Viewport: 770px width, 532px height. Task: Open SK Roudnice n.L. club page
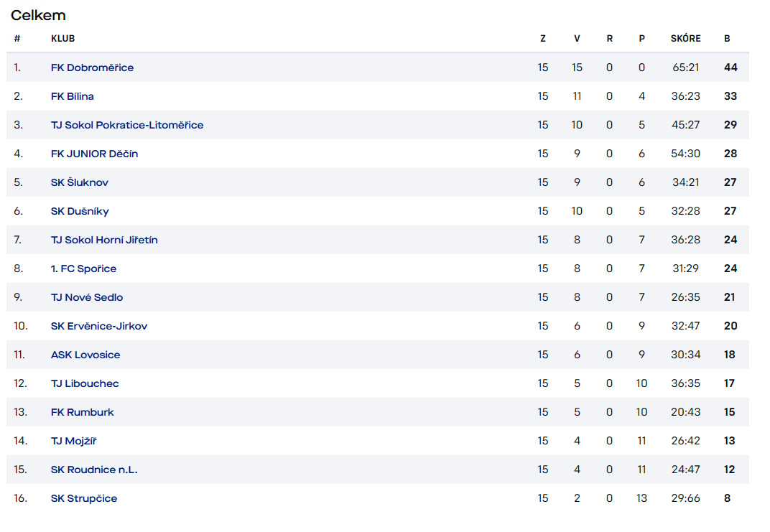(94, 470)
